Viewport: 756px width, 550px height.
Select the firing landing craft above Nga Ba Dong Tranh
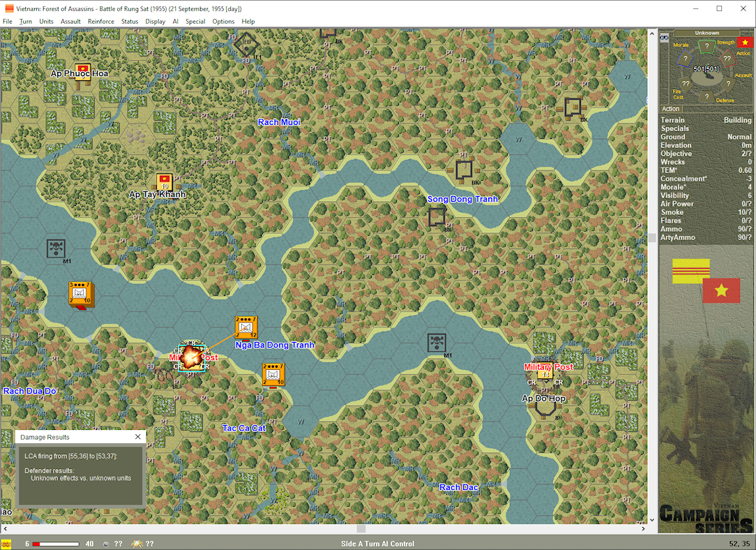point(246,327)
